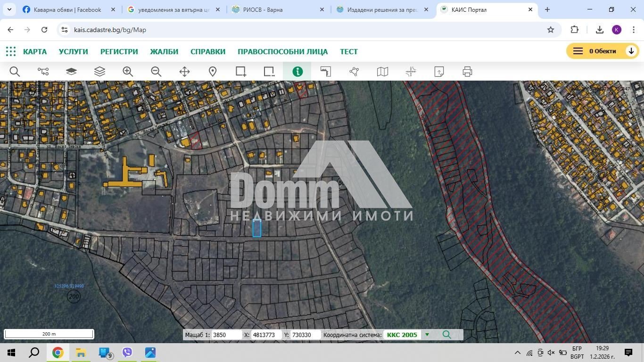Click the green search button in status bar

[x=446, y=335]
